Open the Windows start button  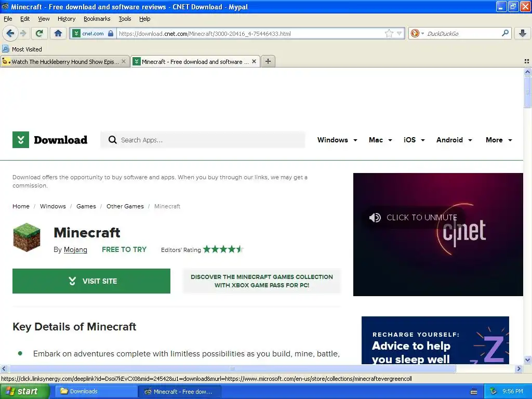24,392
